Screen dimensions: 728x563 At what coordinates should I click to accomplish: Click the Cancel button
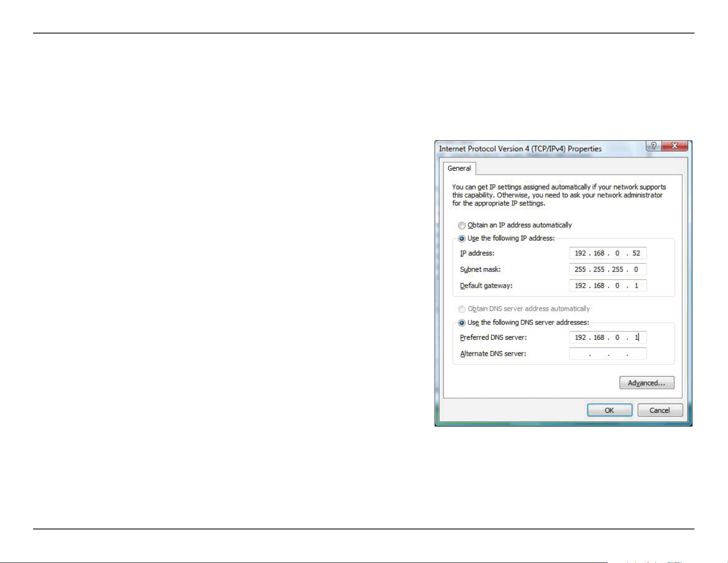coord(660,410)
